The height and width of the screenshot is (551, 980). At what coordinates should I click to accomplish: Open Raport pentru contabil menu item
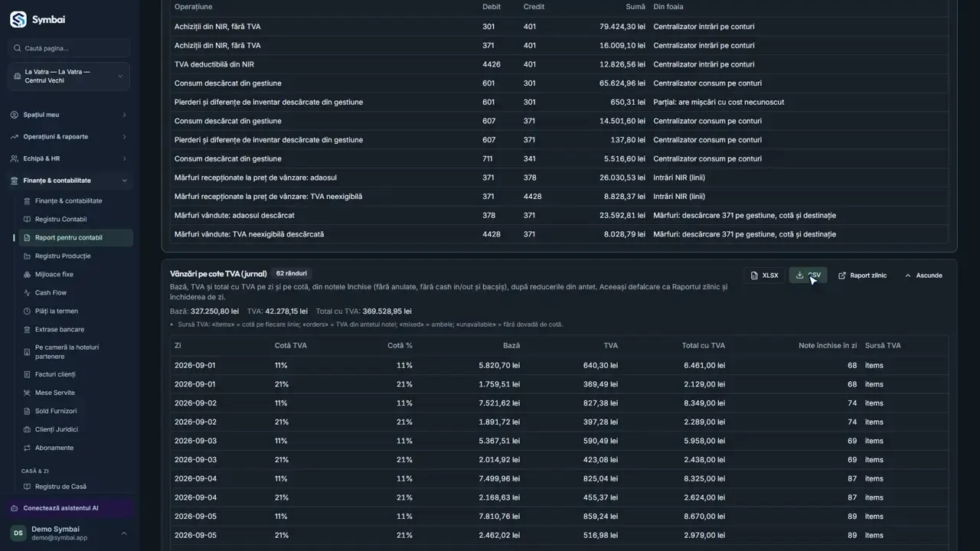pos(76,238)
